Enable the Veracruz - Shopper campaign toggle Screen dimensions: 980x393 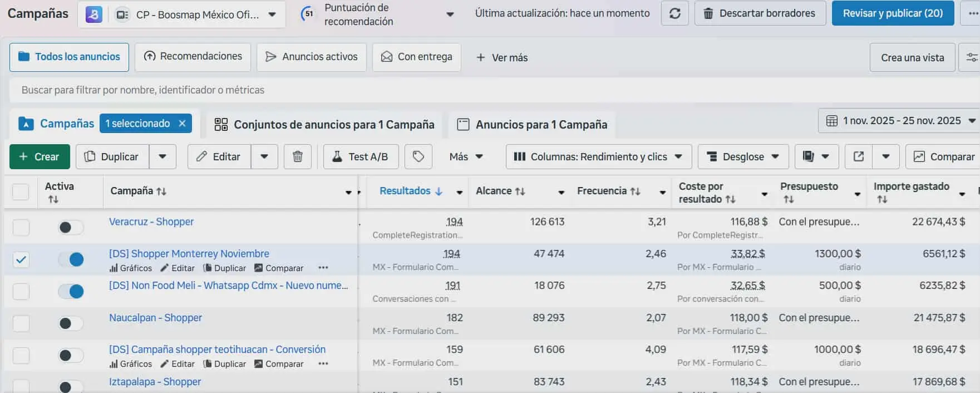click(x=71, y=227)
